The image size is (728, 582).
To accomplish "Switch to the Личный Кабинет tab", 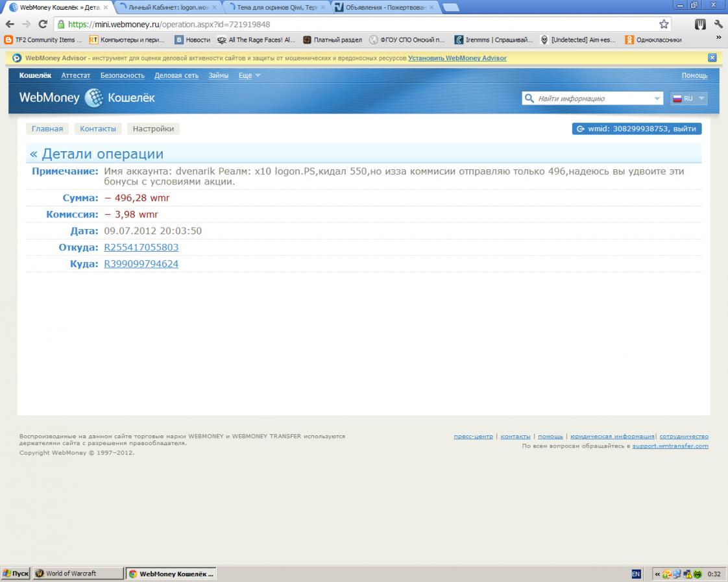I will coord(167,7).
